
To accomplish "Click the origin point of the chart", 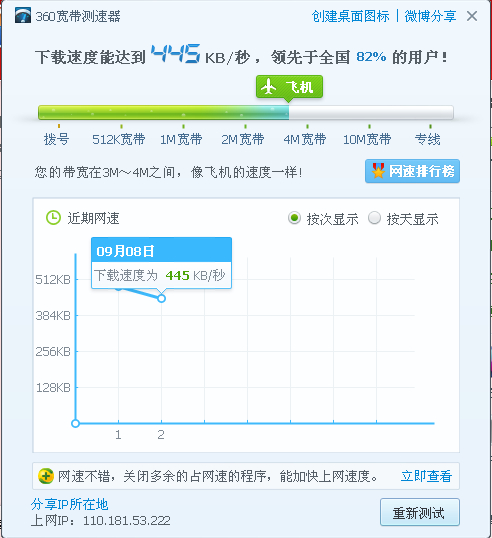I will pyautogui.click(x=75, y=423).
